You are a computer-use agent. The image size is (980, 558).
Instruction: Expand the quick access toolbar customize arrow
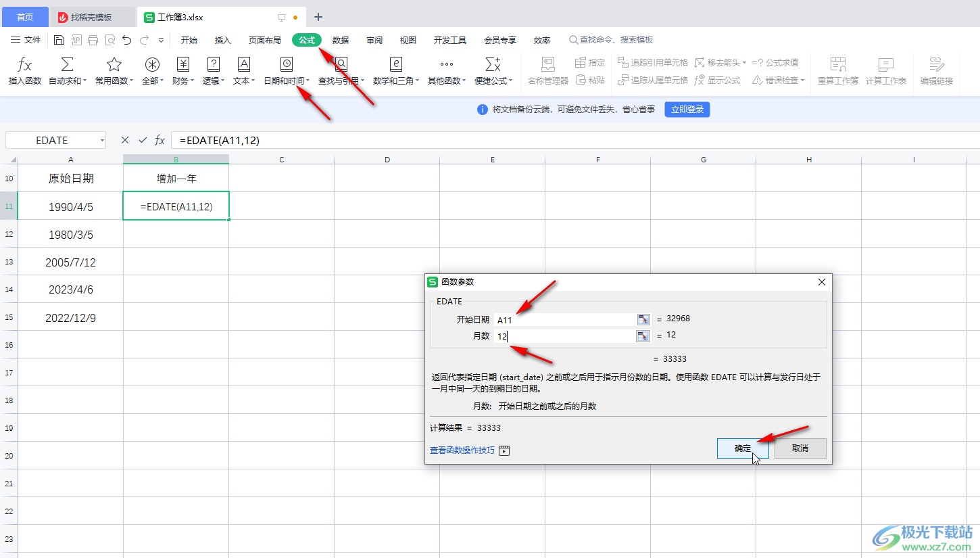(162, 41)
